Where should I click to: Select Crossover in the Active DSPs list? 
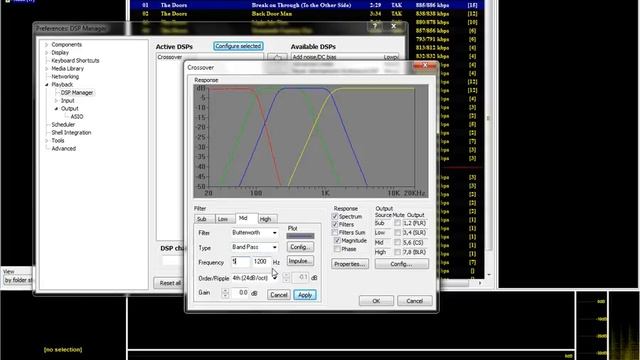(x=170, y=57)
